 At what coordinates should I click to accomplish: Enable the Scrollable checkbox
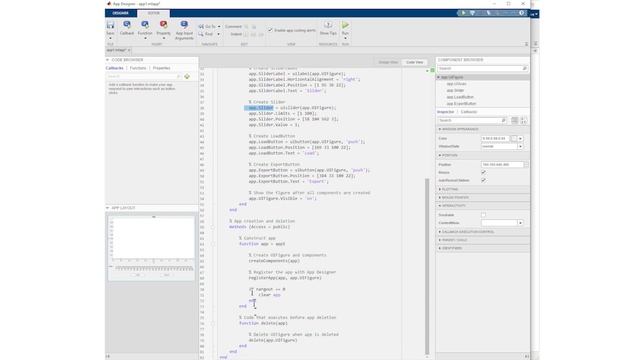click(484, 215)
